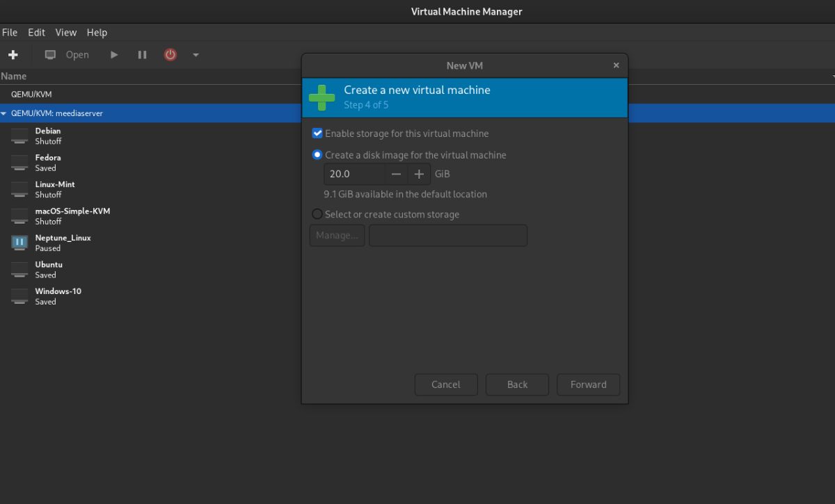Select the Neptune_Linux VM icon
Screen dimensions: 835x504
click(x=19, y=242)
